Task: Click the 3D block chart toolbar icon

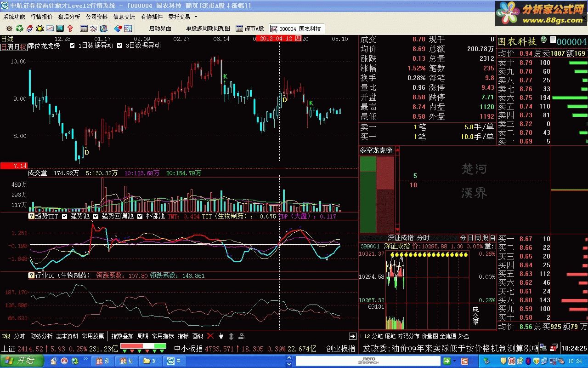Action: click(104, 29)
